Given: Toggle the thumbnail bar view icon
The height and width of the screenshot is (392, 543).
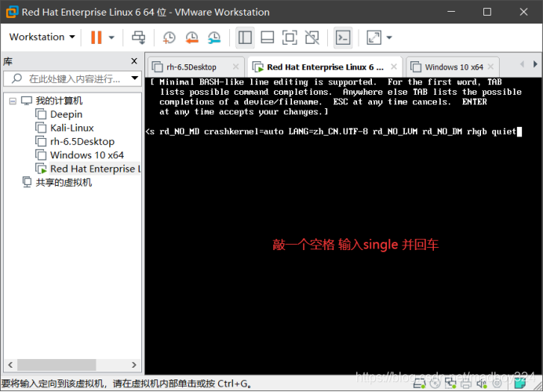Looking at the screenshot, I should point(267,38).
